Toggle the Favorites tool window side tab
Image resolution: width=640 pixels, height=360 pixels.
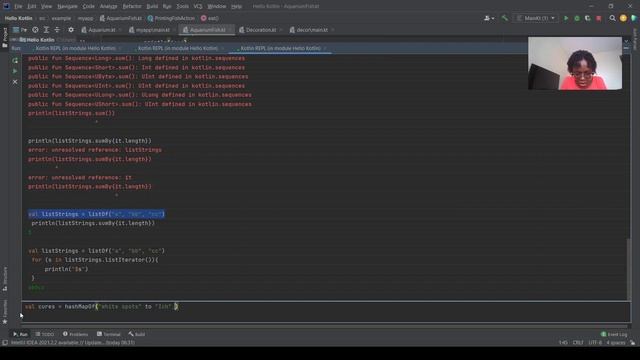(5, 312)
